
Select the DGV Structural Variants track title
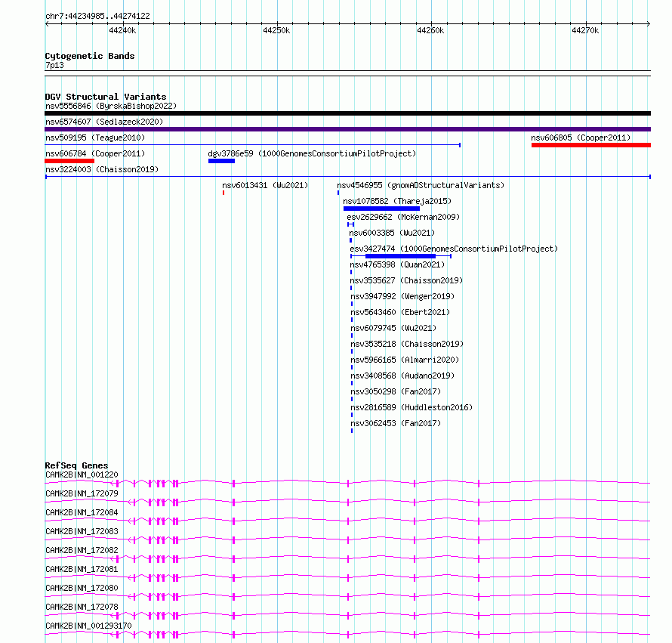tap(106, 97)
